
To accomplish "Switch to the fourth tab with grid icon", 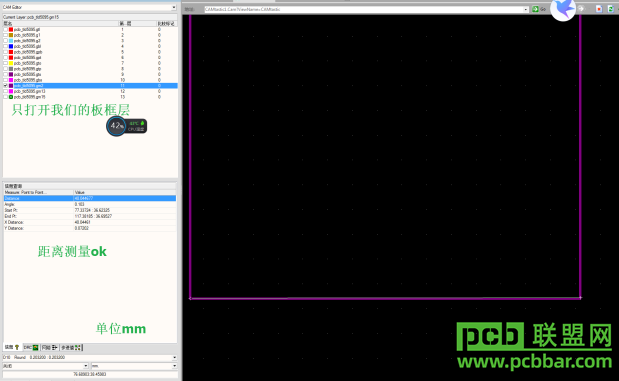I will click(71, 347).
